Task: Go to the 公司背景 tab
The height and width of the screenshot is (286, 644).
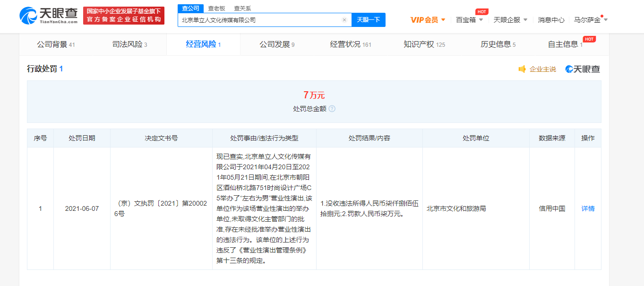Action: click(56, 44)
